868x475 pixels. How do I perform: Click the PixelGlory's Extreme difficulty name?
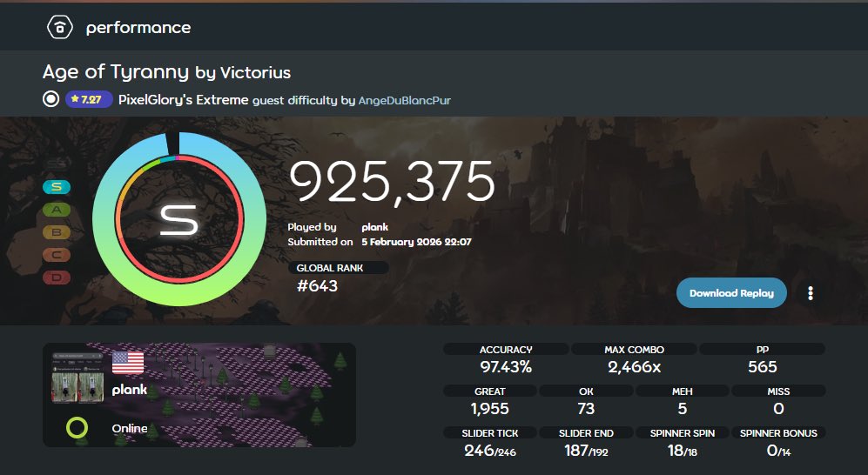183,100
